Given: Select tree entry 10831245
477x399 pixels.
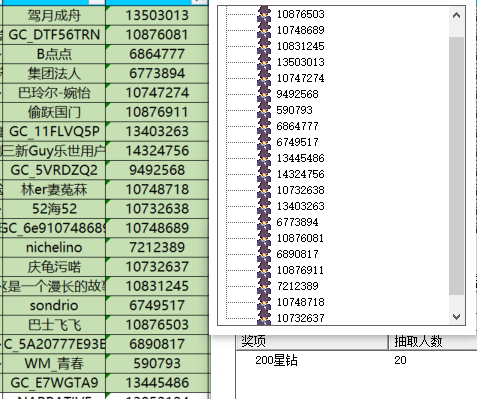Looking at the screenshot, I should tap(300, 46).
